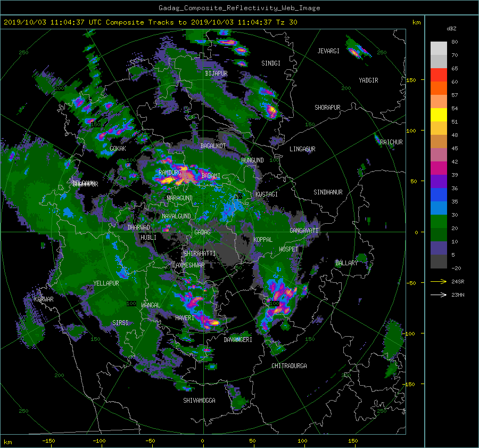479x448 pixels.
Task: Click the SINDHANUR label
Action: pyautogui.click(x=328, y=192)
